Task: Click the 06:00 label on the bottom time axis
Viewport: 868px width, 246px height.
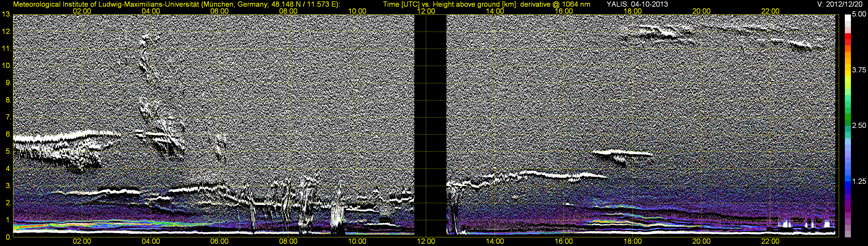Action: (219, 241)
